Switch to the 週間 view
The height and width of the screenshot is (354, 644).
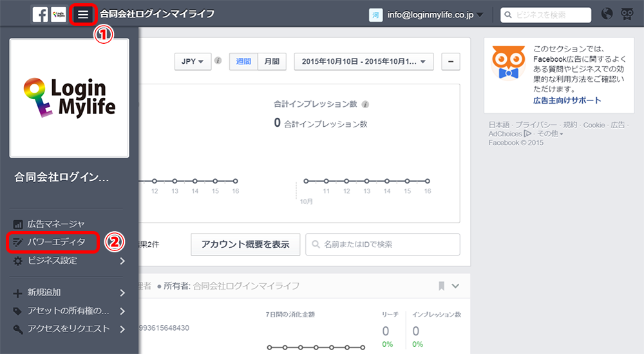coord(243,62)
